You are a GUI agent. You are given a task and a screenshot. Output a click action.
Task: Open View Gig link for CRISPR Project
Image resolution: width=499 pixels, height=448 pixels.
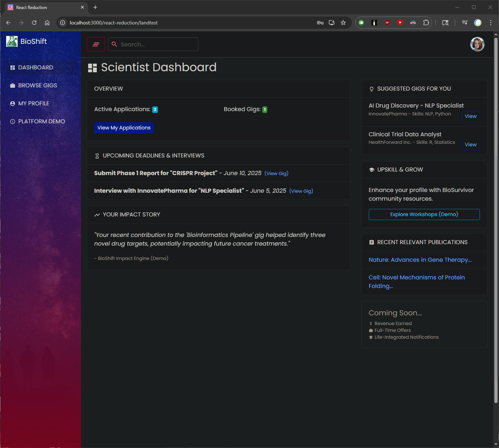pos(276,173)
